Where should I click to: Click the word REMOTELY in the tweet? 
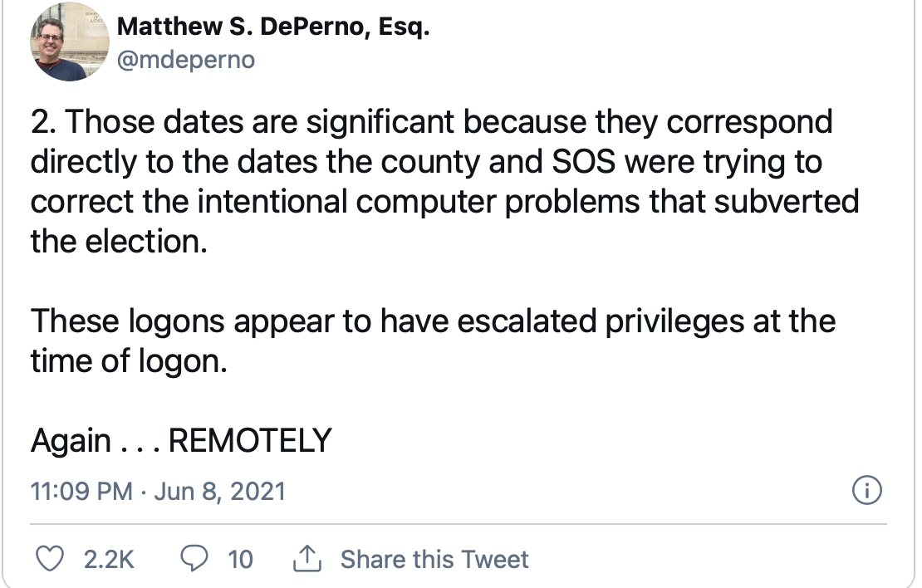pyautogui.click(x=251, y=440)
